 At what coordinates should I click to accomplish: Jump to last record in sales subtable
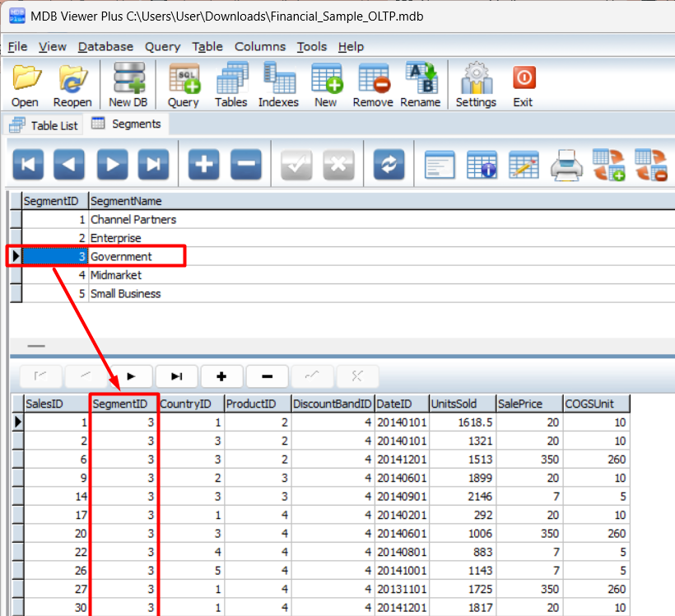[x=176, y=376]
